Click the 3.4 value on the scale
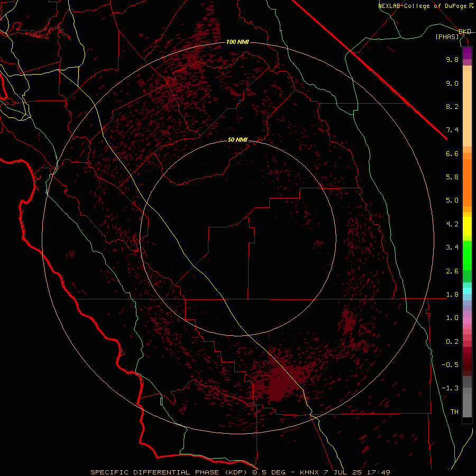Screen dimensions: 476x476 (x=452, y=248)
